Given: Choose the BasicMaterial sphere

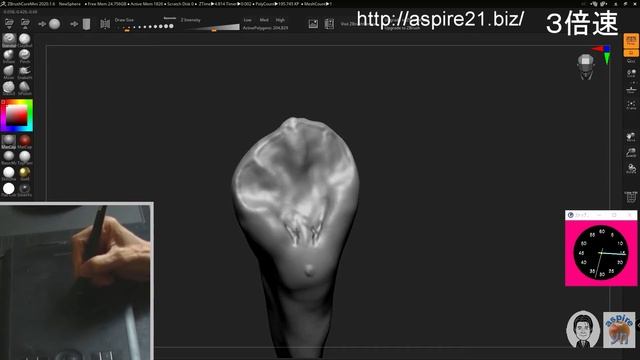Looking at the screenshot, I should pyautogui.click(x=9, y=157).
